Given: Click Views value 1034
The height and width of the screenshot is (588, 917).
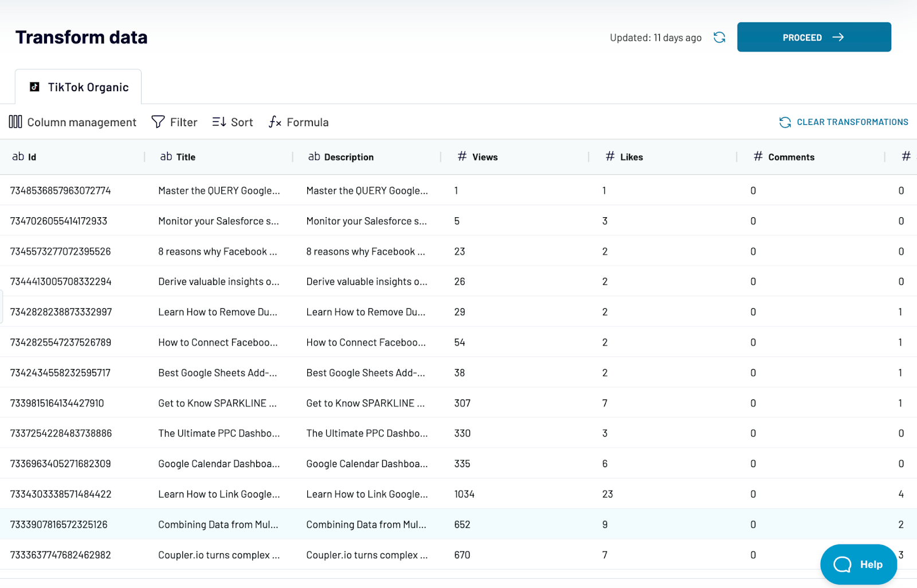Looking at the screenshot, I should pyautogui.click(x=464, y=494).
